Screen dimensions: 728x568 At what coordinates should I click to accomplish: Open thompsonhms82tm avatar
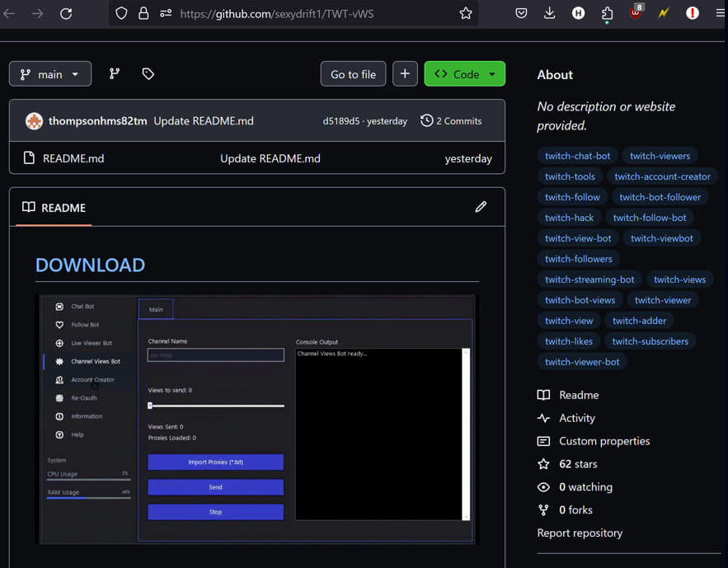pos(34,121)
